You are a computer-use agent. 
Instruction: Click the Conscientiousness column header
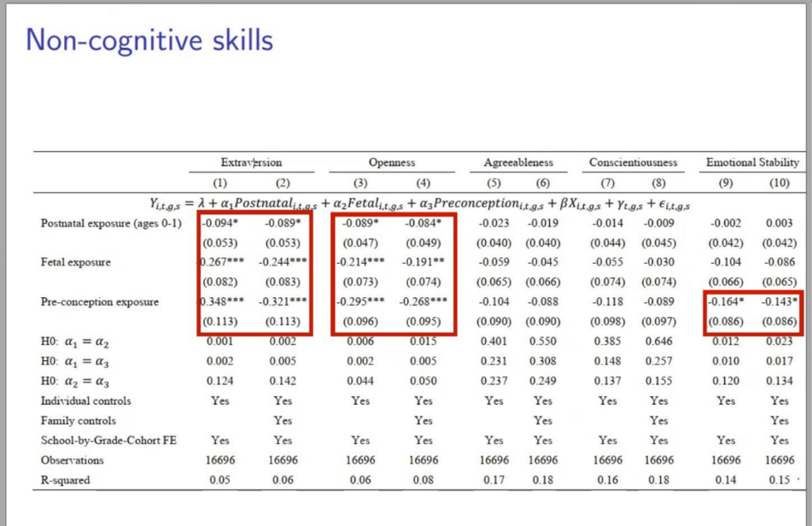tap(633, 162)
